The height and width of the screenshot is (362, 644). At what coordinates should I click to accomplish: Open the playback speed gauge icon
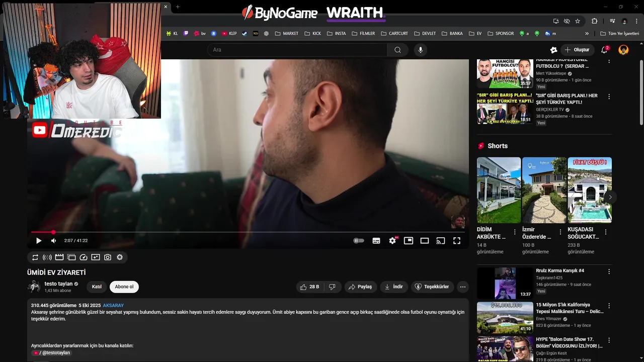tap(84, 257)
